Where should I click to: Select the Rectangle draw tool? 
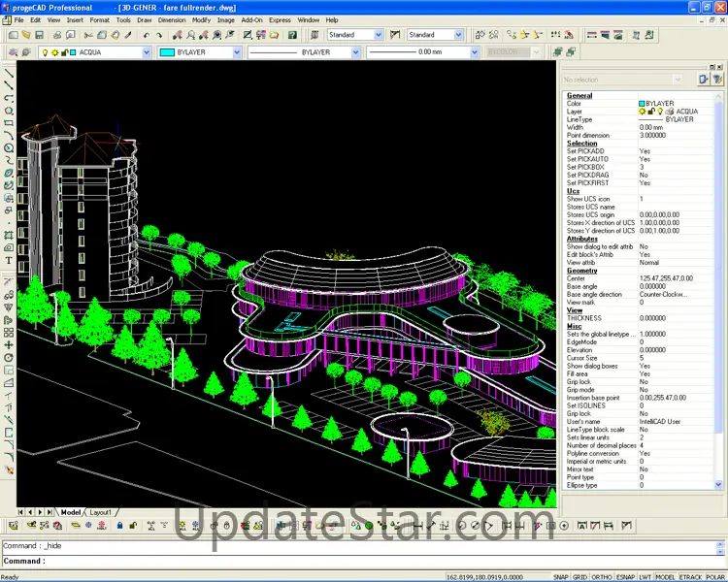click(9, 123)
